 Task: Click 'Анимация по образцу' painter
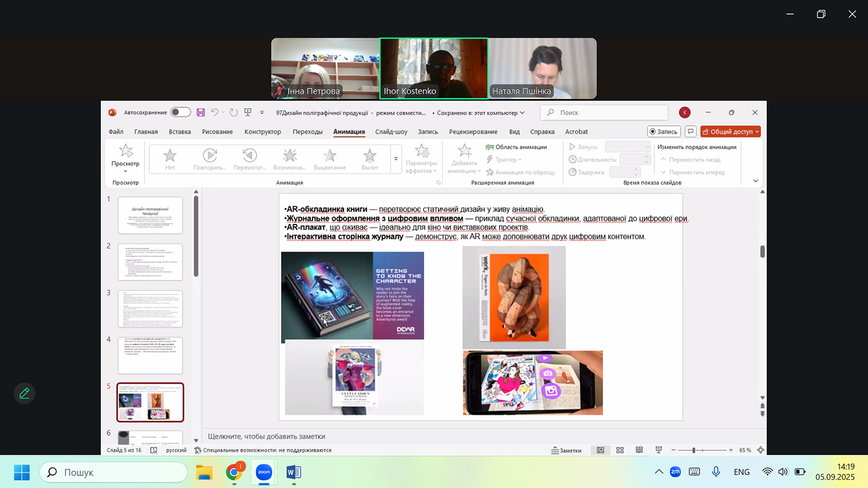coord(521,173)
